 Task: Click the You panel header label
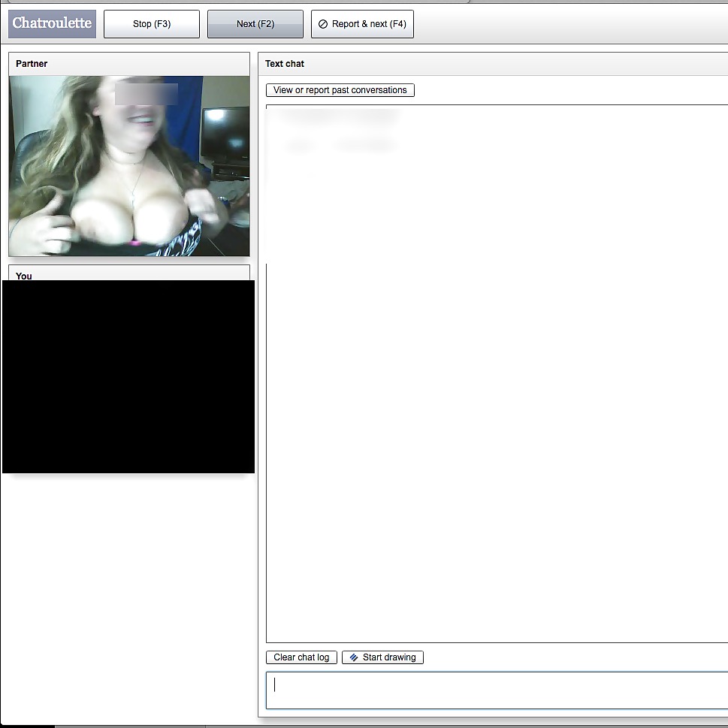[24, 275]
